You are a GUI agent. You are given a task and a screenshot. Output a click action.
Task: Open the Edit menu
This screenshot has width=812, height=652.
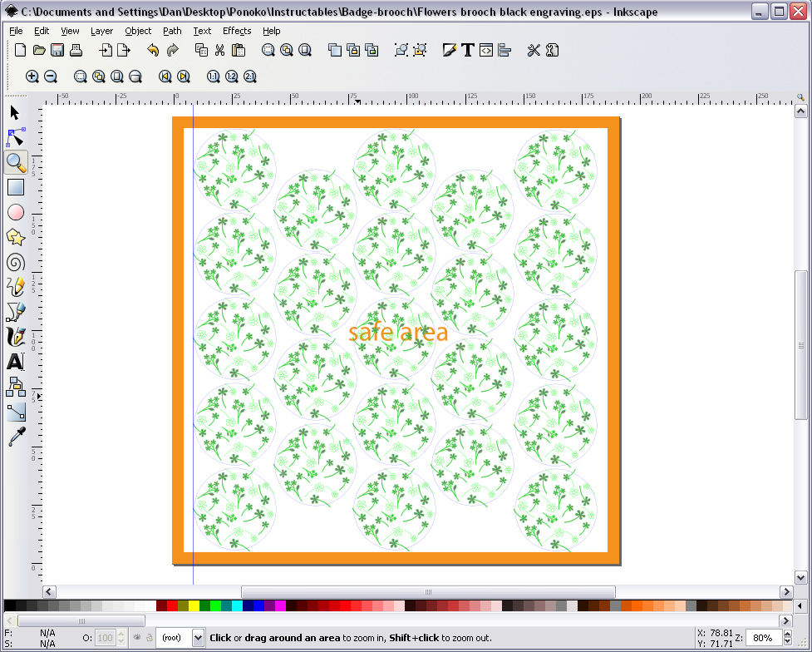[42, 31]
